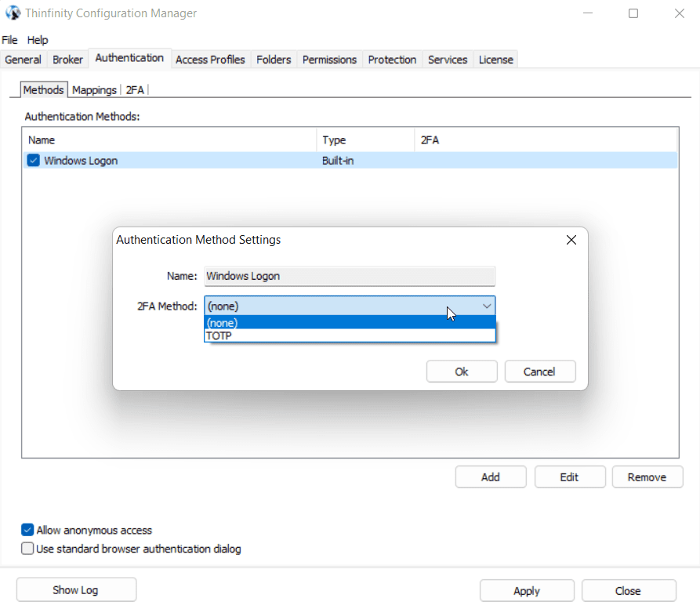Switch to the Protection tab
The height and width of the screenshot is (609, 700).
(392, 60)
